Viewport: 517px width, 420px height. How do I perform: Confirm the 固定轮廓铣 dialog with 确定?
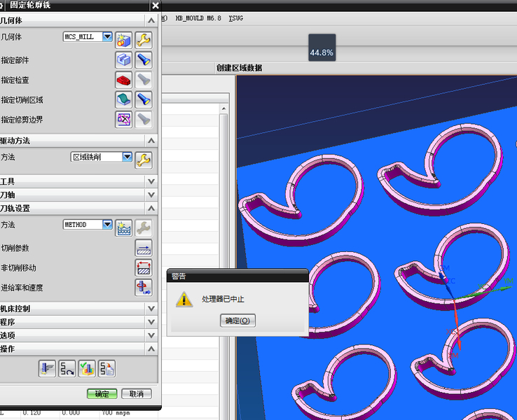tap(102, 393)
